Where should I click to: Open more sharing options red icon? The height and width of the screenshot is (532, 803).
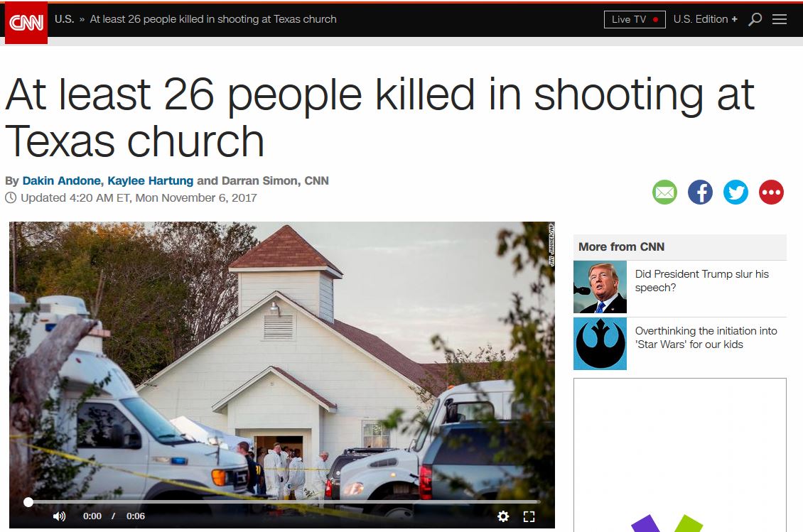(771, 192)
